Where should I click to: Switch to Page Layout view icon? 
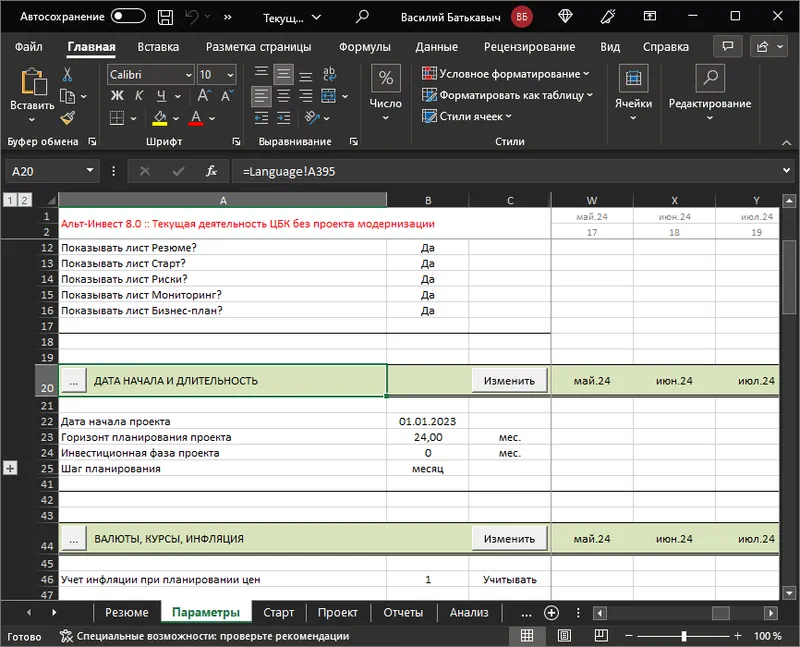[564, 636]
